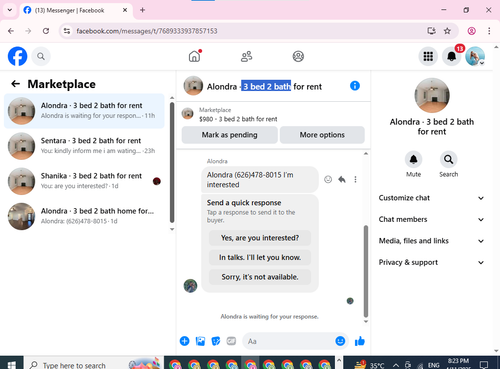
Task: Click the back arrow beside Marketplace
Action: (15, 84)
